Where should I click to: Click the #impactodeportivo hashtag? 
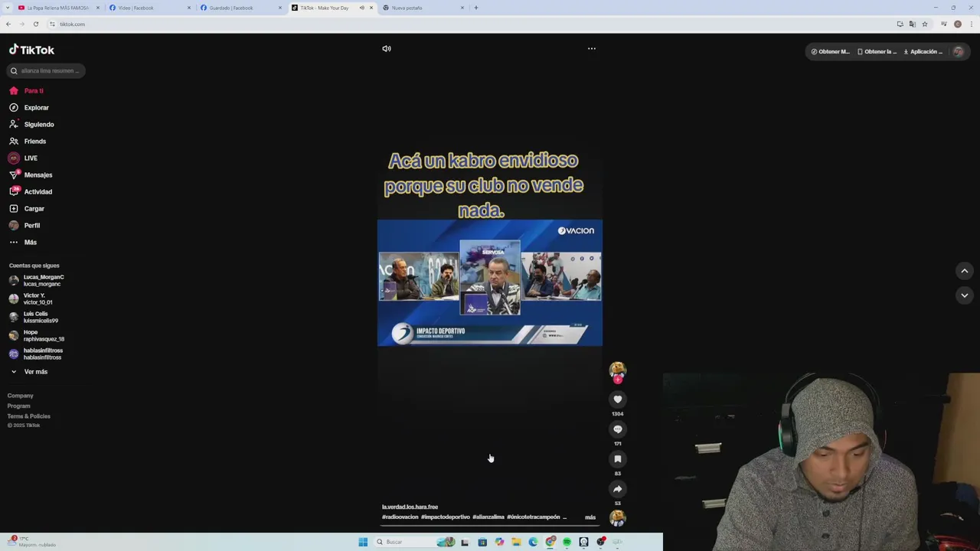pos(446,517)
